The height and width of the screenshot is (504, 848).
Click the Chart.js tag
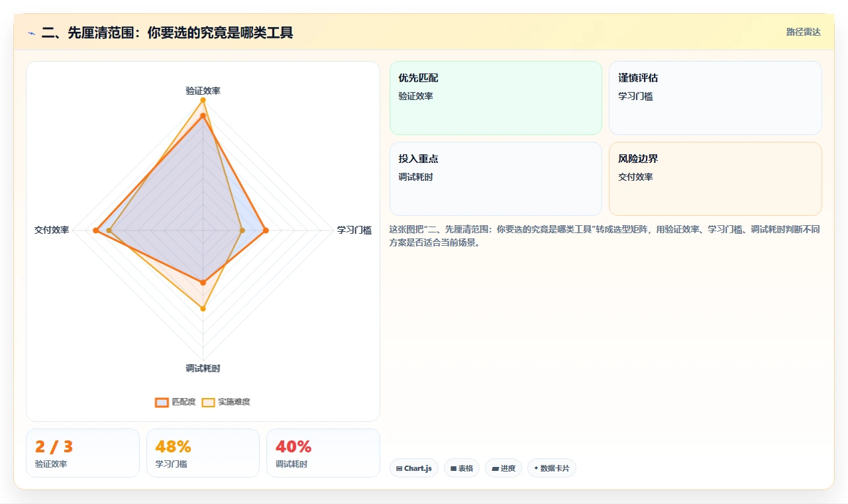413,468
